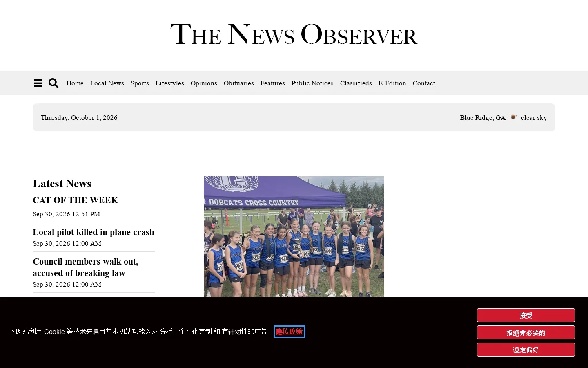Open the hamburger menu icon
Screen dimensions: 588x368
(x=38, y=83)
